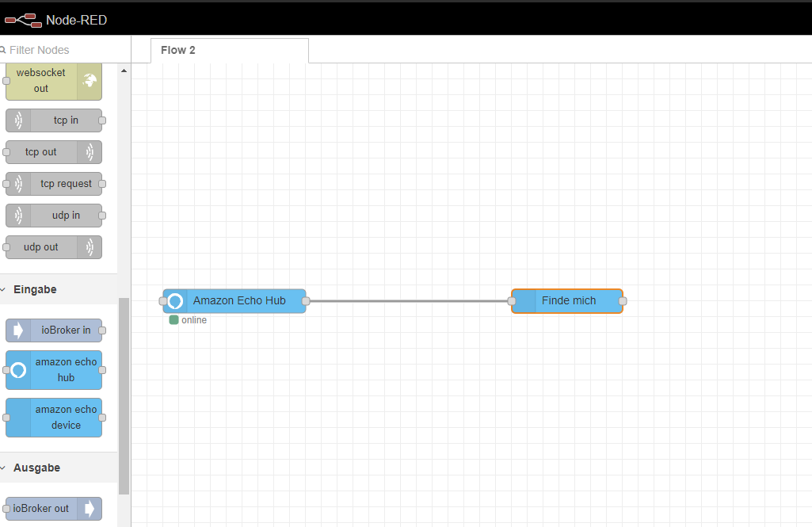Select the ioBroker out palette node
Viewport: 812px width, 527px height.
point(54,509)
